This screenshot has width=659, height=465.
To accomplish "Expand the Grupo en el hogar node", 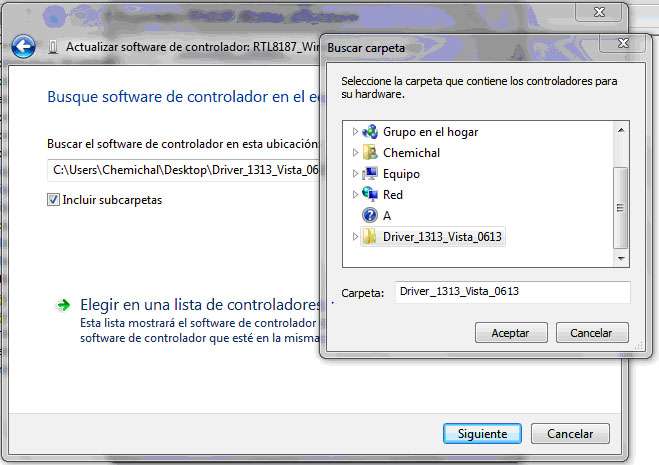I will coord(355,132).
